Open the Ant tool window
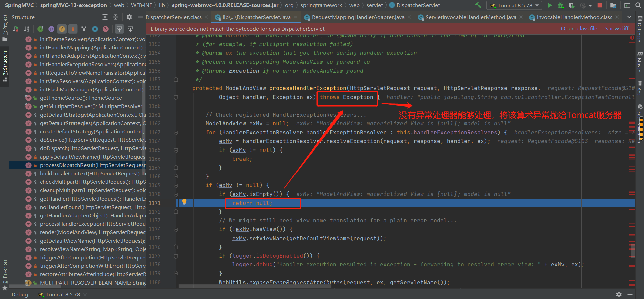The width and height of the screenshot is (644, 299). (x=640, y=87)
